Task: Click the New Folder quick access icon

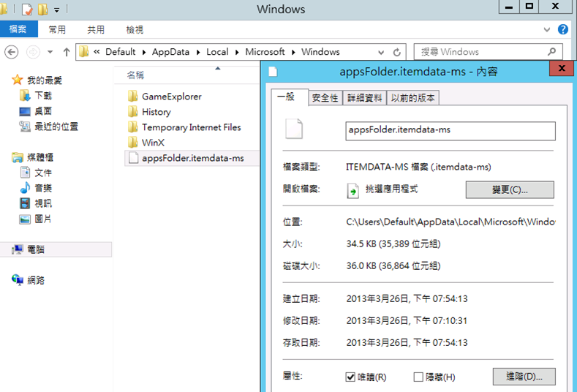Action: (42, 10)
